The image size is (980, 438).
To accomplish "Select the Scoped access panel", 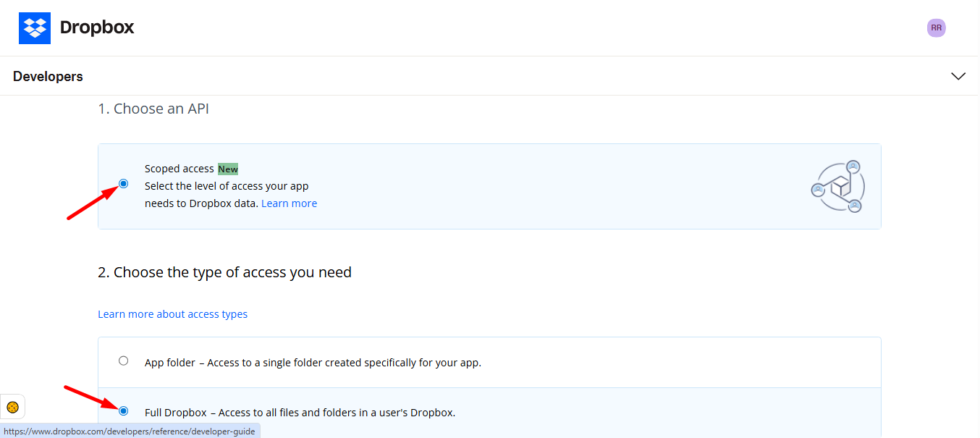I will tap(489, 186).
